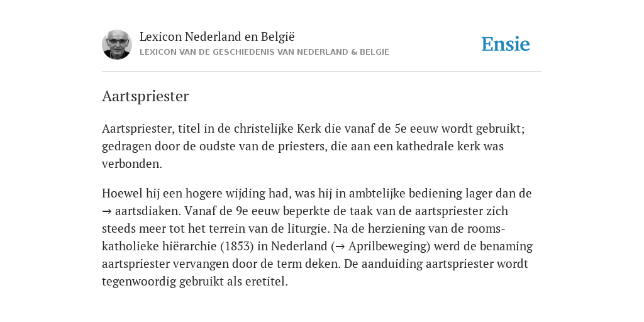Click the horizontal divider under header
The image size is (644, 322).
click(x=322, y=72)
